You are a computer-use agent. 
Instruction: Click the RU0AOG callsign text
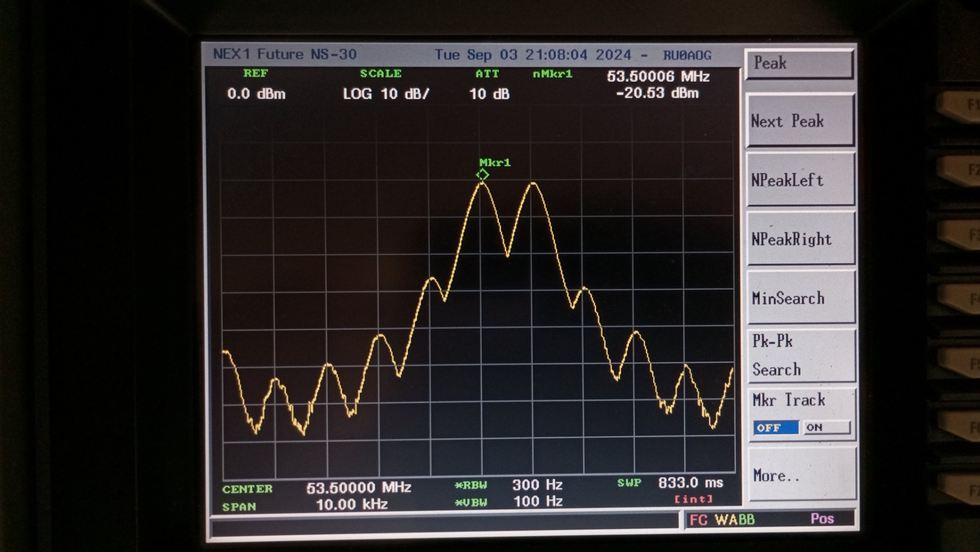(x=687, y=55)
